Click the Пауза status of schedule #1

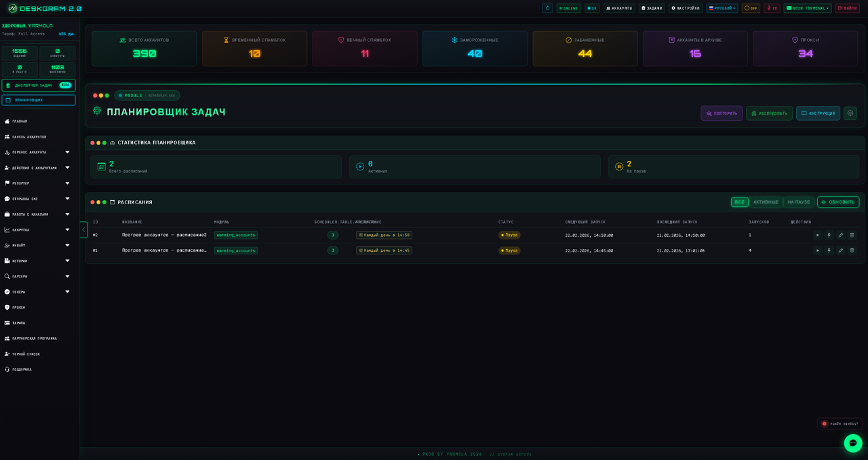click(x=509, y=250)
